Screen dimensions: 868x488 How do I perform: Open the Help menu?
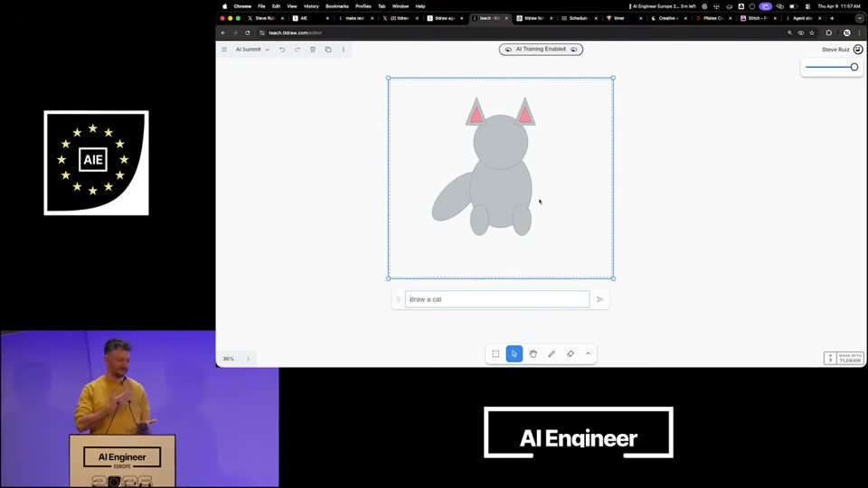tap(420, 6)
